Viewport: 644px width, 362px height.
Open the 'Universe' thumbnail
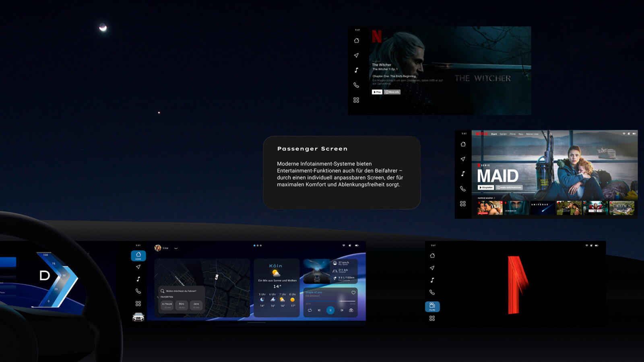pos(543,208)
